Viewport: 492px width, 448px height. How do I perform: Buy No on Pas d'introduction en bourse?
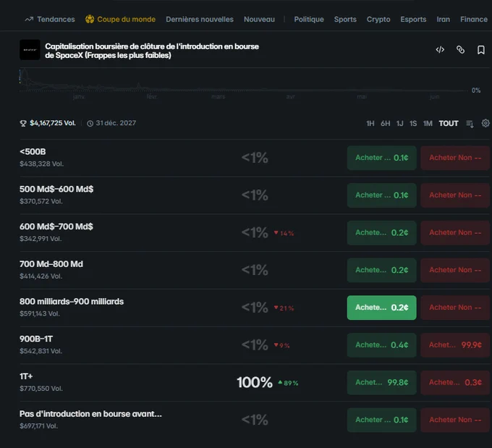(455, 420)
